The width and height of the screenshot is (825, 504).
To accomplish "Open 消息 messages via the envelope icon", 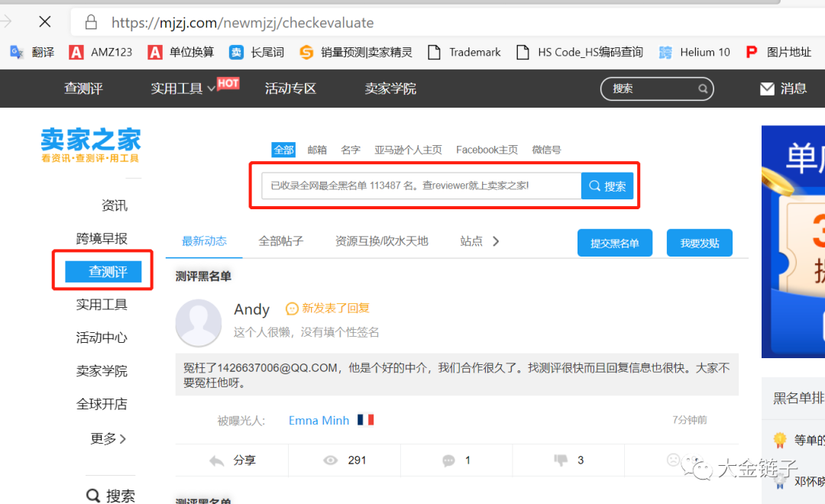I will (767, 89).
